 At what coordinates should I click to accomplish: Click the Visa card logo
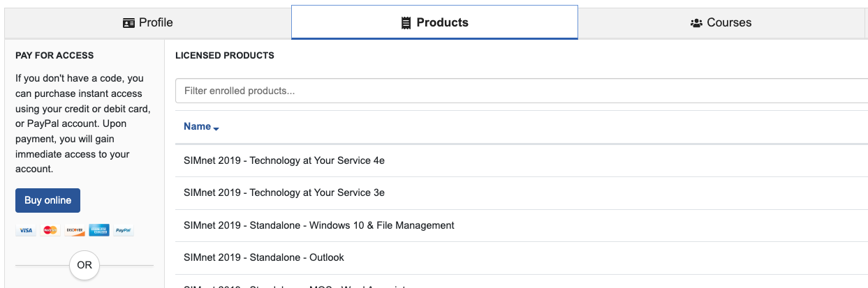(x=26, y=230)
